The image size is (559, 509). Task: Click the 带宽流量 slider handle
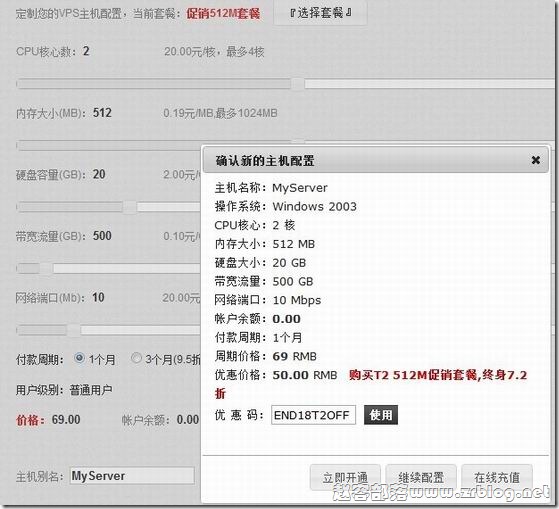coord(46,268)
